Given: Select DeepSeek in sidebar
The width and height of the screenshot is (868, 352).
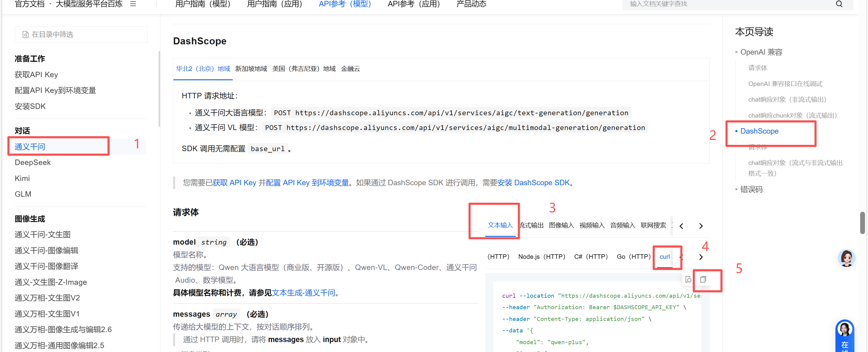Looking at the screenshot, I should click(x=33, y=163).
